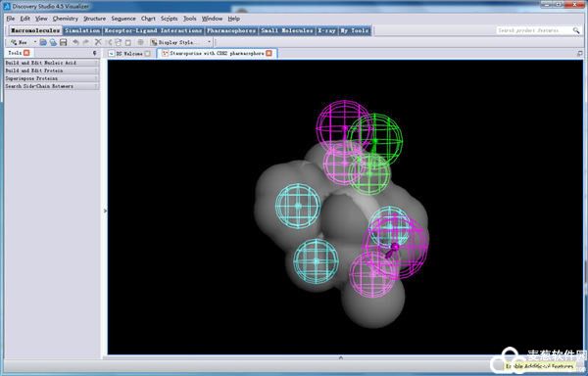The width and height of the screenshot is (588, 376).
Task: Open the Help menu
Action: click(233, 19)
